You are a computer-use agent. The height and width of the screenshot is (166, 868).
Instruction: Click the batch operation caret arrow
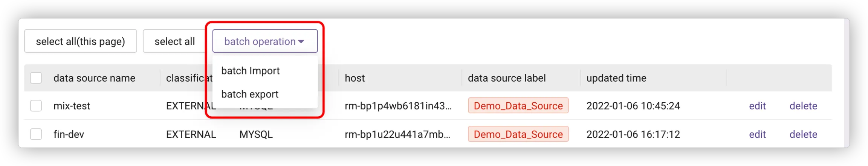(x=301, y=41)
